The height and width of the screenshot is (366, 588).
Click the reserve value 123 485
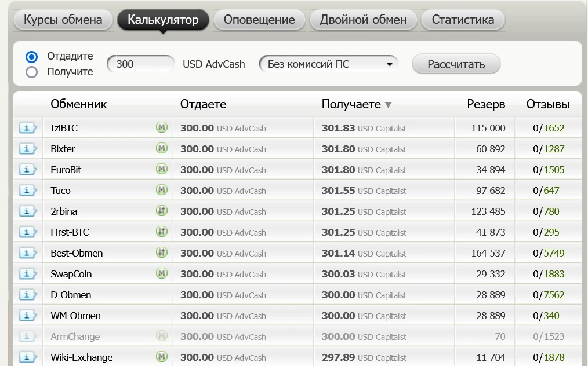click(x=488, y=211)
